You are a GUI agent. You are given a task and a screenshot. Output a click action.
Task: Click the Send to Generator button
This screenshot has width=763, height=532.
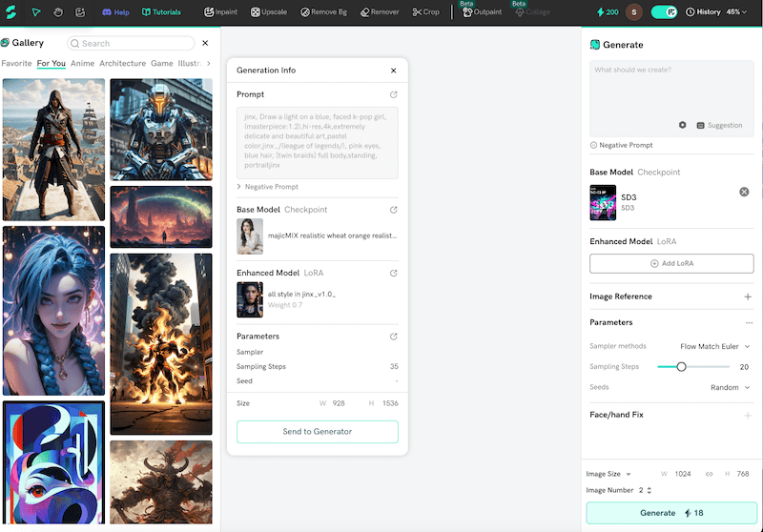pos(317,432)
